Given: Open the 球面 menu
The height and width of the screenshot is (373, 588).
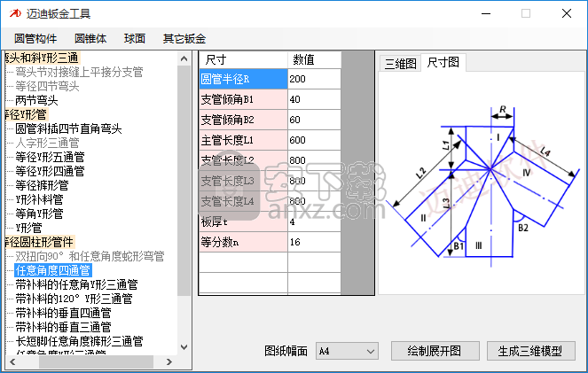Looking at the screenshot, I should click(135, 39).
